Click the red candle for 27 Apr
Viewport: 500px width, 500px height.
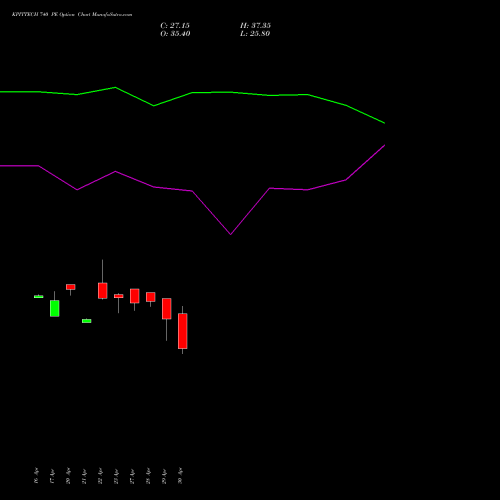[135, 296]
